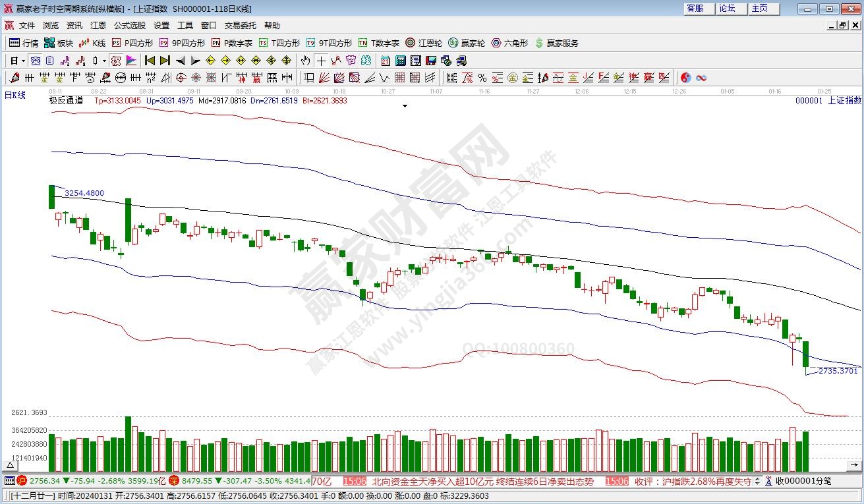Image resolution: width=864 pixels, height=504 pixels.
Task: Open the 公式选股 menu
Action: point(129,25)
